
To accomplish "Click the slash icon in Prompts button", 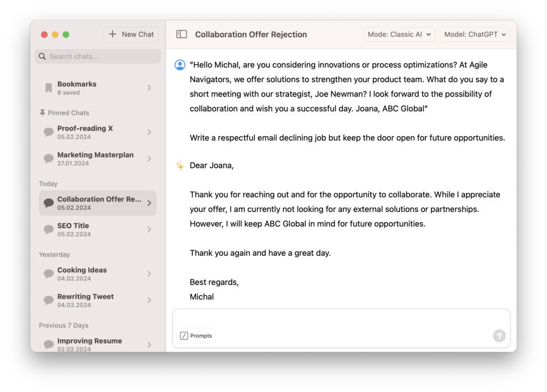I will pyautogui.click(x=184, y=335).
